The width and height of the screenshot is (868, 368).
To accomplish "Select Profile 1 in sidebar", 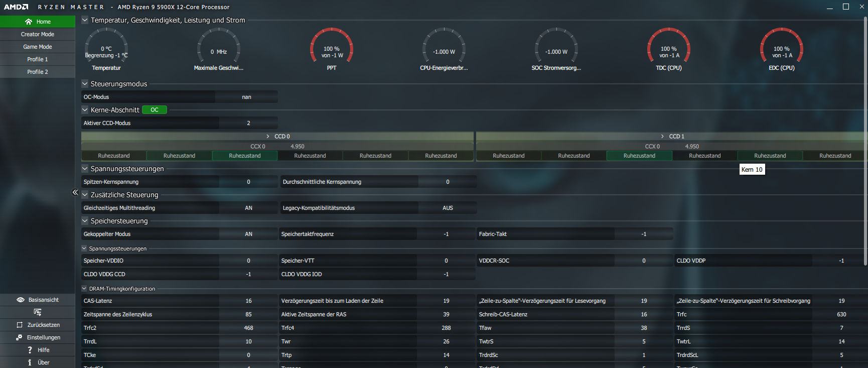I will 38,59.
